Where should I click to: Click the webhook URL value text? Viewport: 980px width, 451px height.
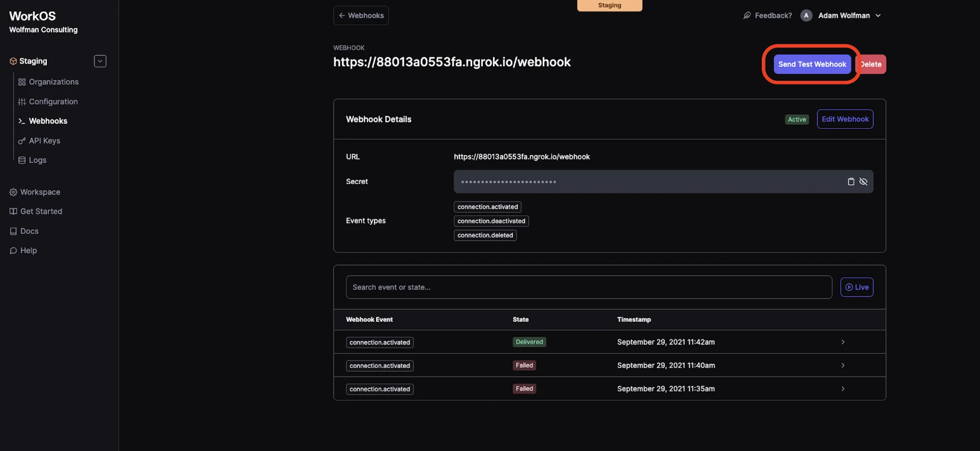coord(522,157)
